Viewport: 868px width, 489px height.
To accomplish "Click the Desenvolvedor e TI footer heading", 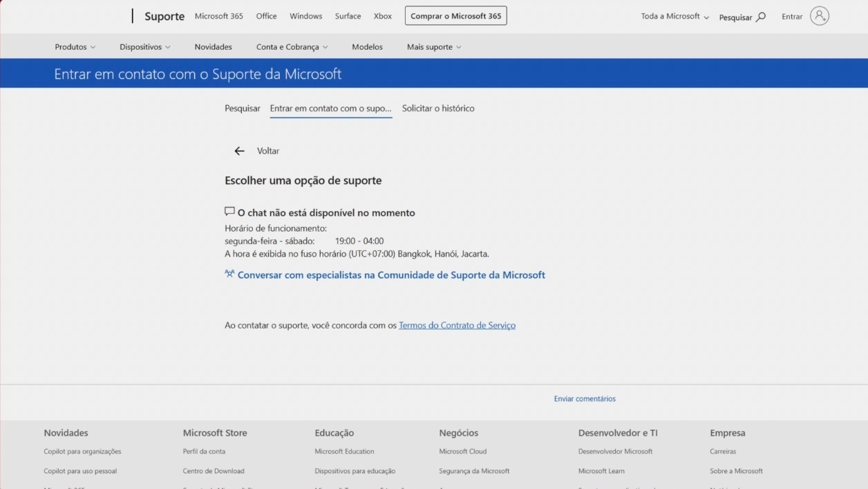I will pyautogui.click(x=618, y=433).
